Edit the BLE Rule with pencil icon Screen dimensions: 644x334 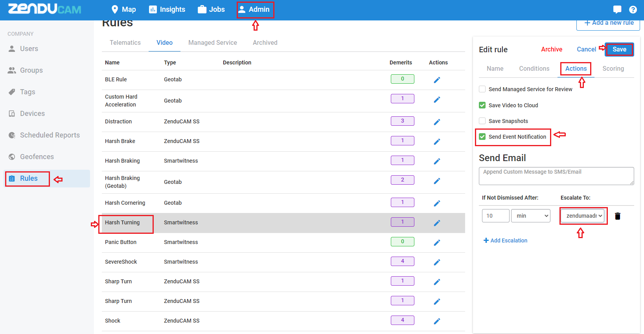437,80
